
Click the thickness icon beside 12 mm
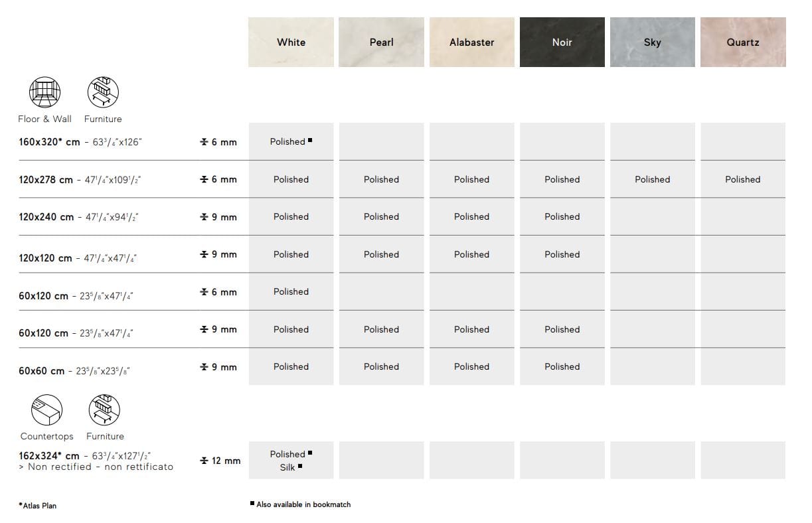[204, 461]
